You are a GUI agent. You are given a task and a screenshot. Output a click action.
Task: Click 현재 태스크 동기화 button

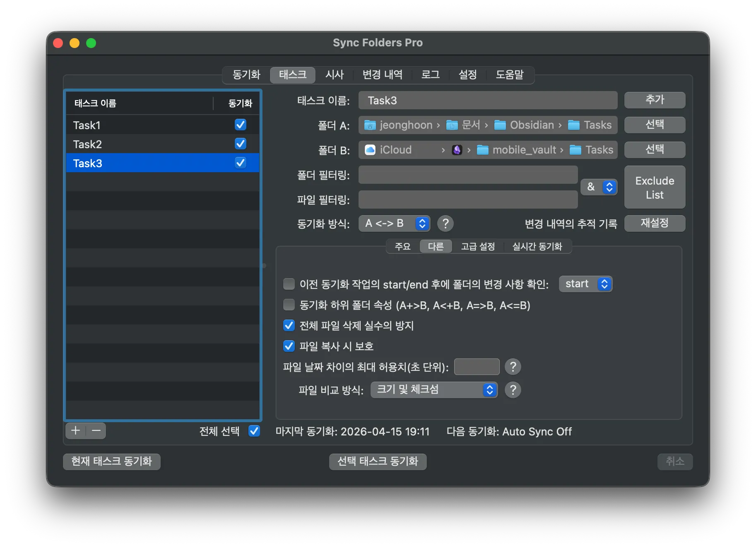point(112,461)
